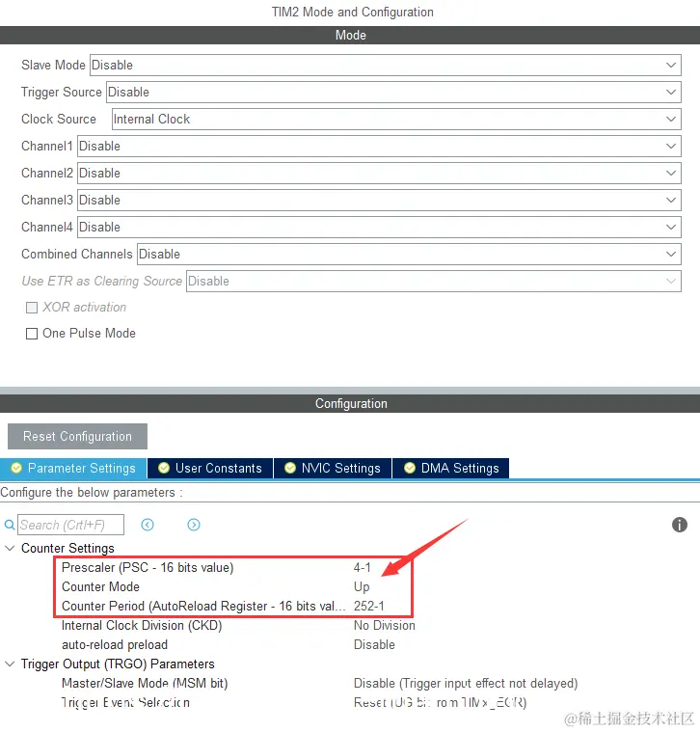Click the Counter Mode parameter row
The width and height of the screenshot is (700, 732).
(101, 586)
